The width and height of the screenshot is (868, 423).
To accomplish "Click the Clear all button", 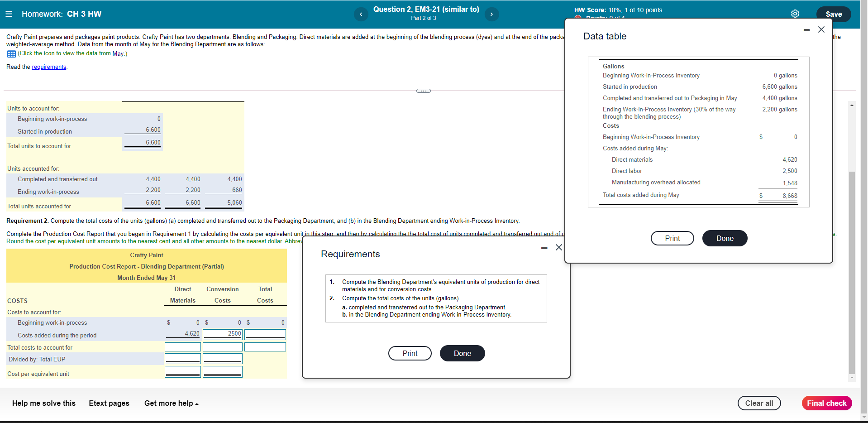I will coord(759,403).
